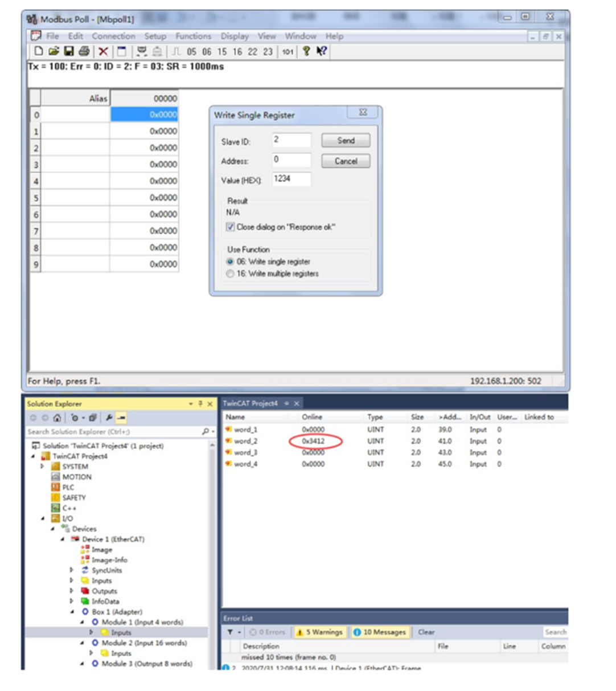Click the Print icon in Modbus Poll toolbar
This screenshot has width=616, height=691.
pos(84,51)
